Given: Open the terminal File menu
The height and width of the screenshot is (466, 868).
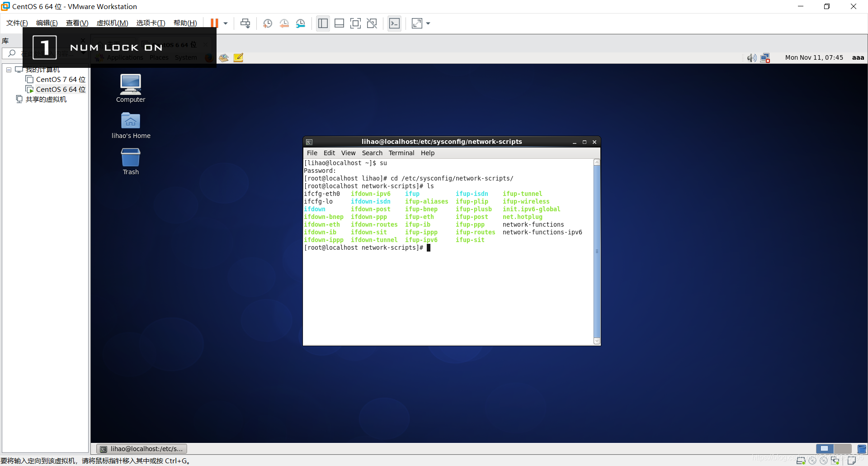Looking at the screenshot, I should tap(312, 153).
